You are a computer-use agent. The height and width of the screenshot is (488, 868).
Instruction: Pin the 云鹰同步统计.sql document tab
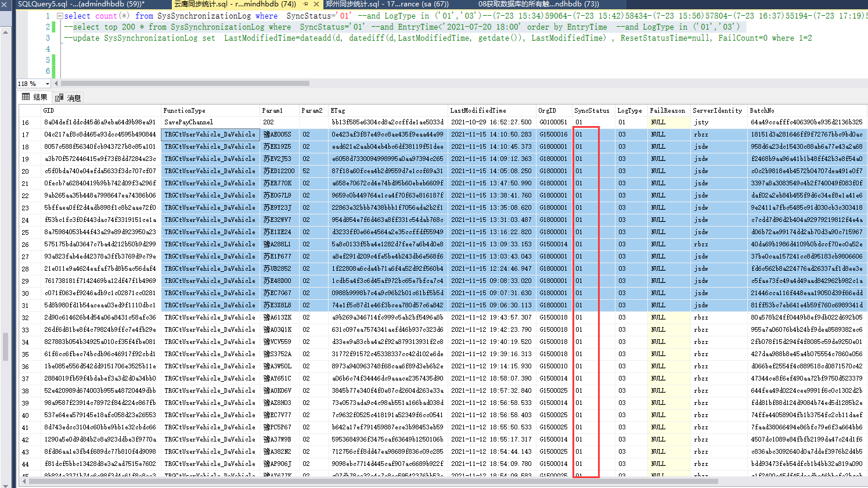coord(305,4)
